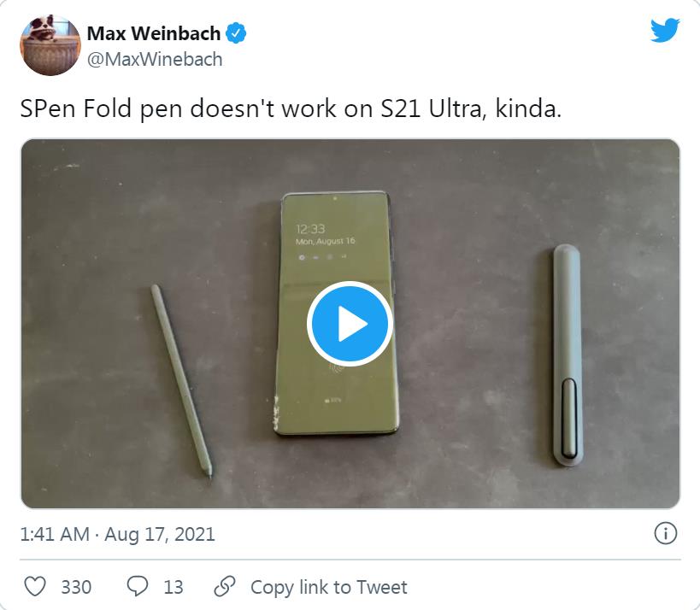700x610 pixels.
Task: Visit the Max Weinbach display name link
Action: pyautogui.click(x=154, y=33)
